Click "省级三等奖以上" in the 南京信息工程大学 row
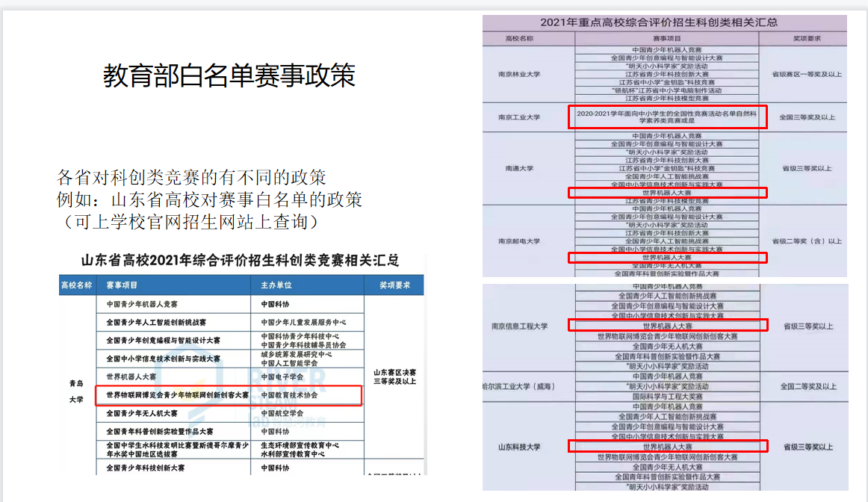Screen dimensions: 868x502 point(807,326)
